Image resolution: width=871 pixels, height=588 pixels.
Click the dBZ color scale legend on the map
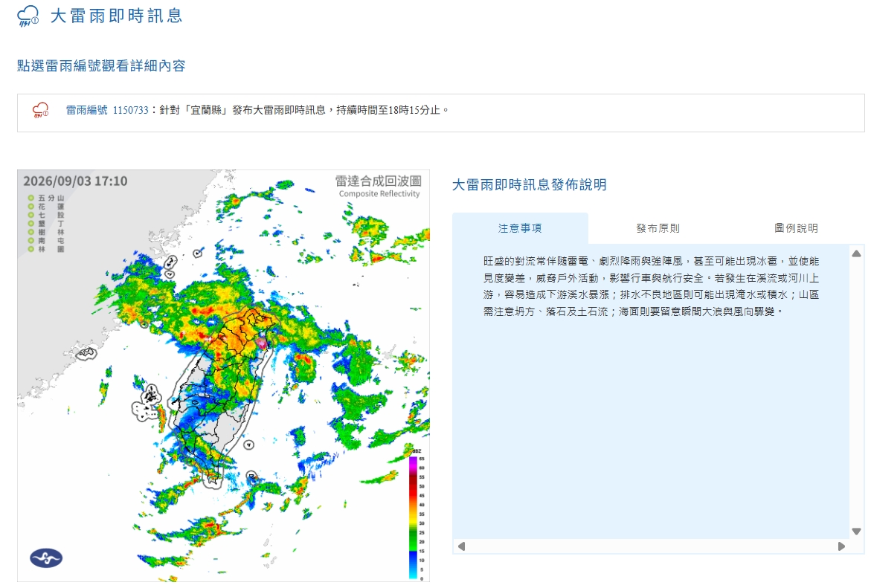coord(416,514)
